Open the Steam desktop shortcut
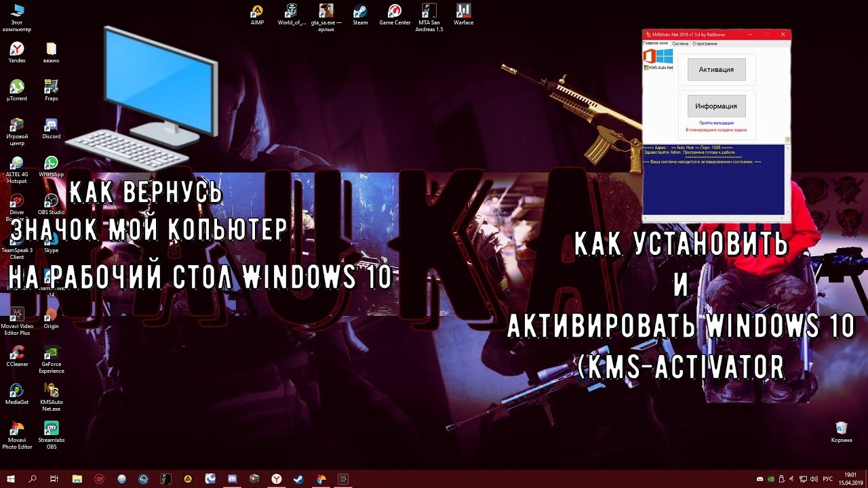Viewport: 868px width, 488px height. point(360,14)
